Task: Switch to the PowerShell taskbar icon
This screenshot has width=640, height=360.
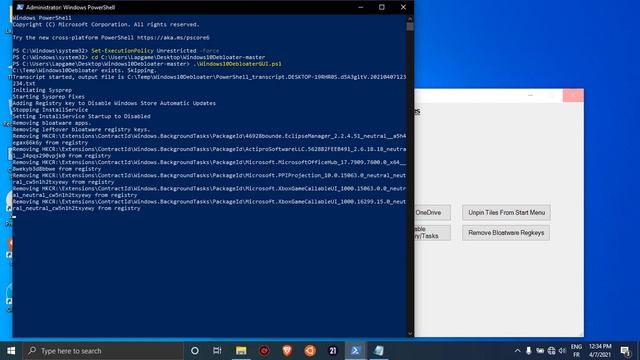Action: (356, 351)
